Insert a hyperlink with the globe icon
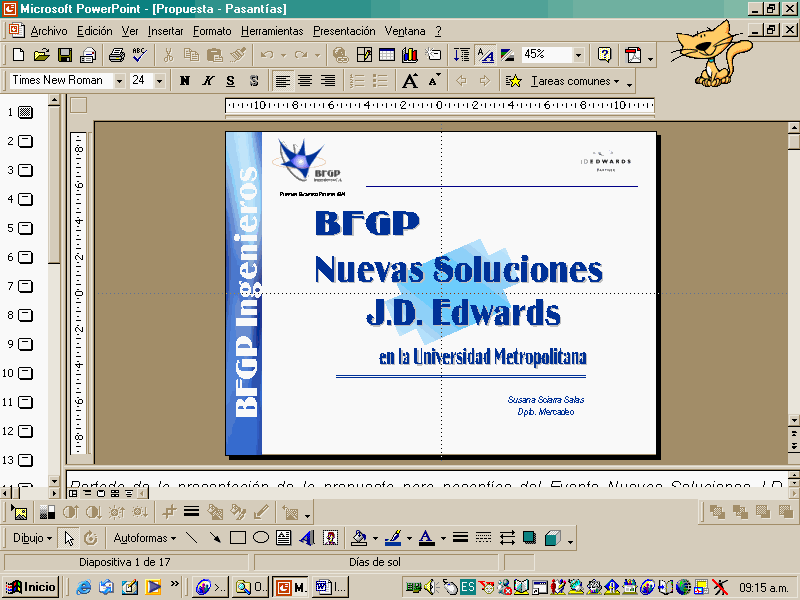This screenshot has height=600, width=800. [340, 55]
